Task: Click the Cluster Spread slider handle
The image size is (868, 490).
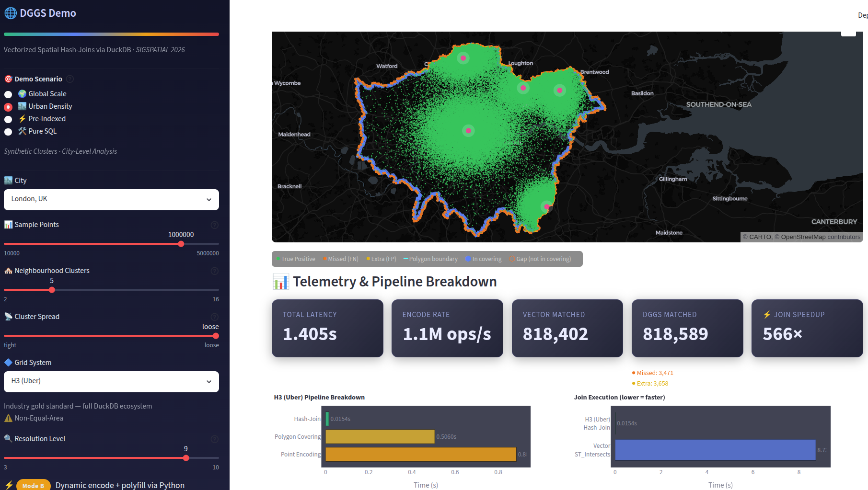Action: tap(216, 336)
